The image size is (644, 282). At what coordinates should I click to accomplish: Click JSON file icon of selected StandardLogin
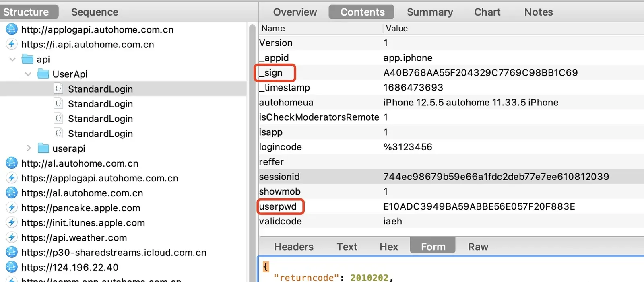pyautogui.click(x=58, y=89)
